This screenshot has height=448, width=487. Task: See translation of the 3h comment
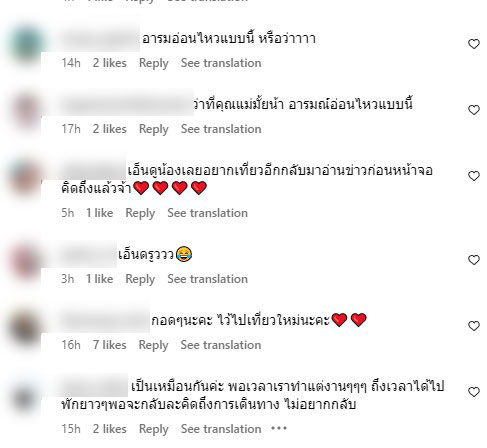point(207,279)
